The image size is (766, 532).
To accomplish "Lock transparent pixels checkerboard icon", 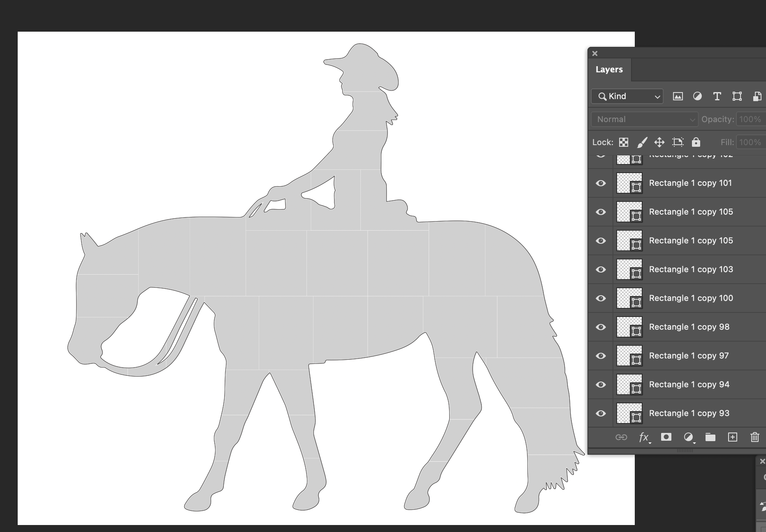I will point(624,142).
